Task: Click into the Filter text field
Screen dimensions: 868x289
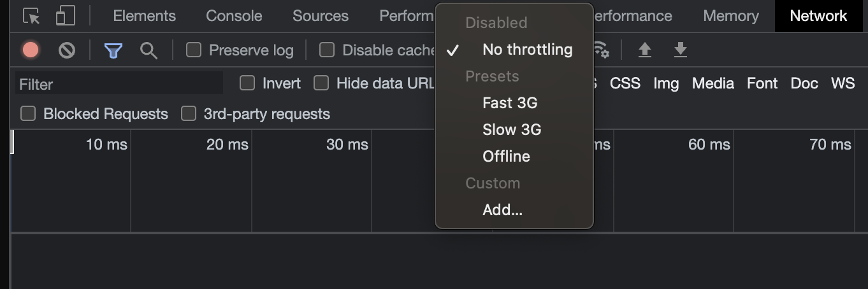Action: [119, 84]
